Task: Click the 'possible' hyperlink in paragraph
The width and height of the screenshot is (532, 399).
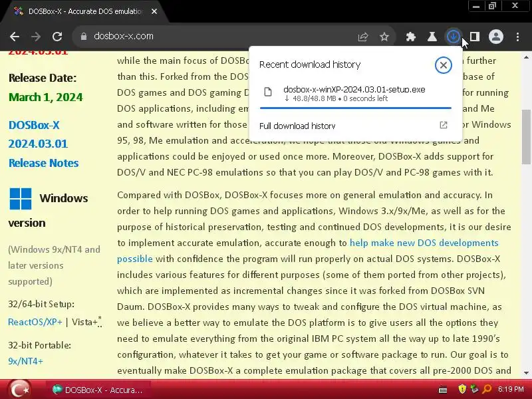Action: tap(135, 259)
